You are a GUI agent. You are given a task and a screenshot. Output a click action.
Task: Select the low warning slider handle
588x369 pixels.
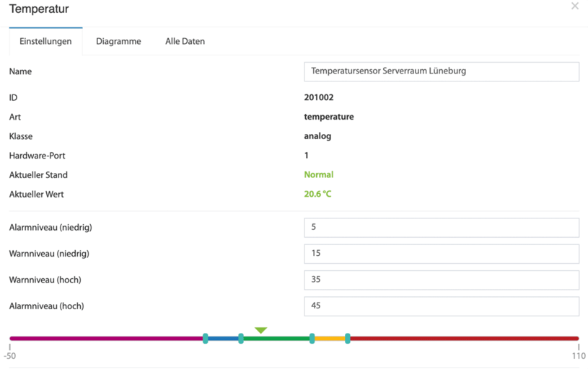tap(241, 338)
